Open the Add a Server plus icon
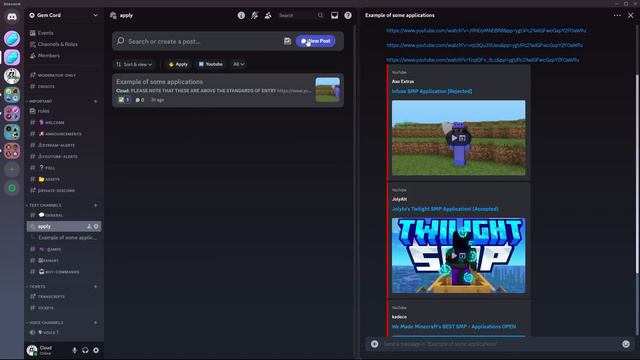Image resolution: width=640 pixels, height=360 pixels. pyautogui.click(x=12, y=169)
